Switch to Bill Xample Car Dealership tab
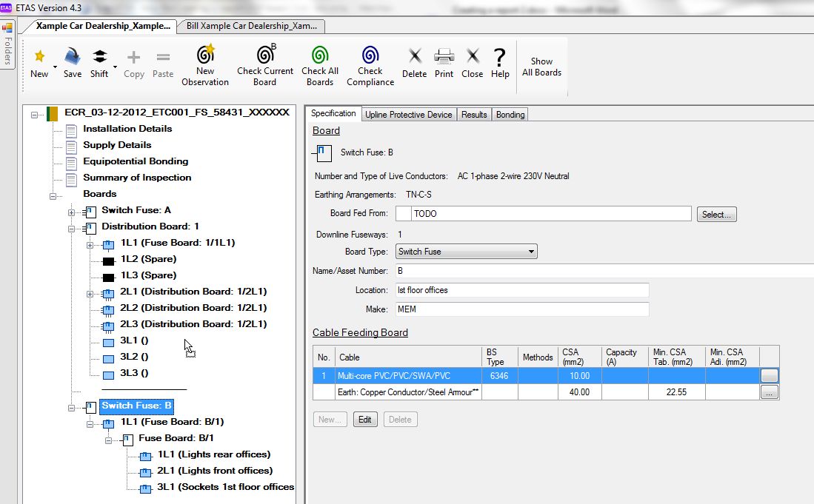The image size is (814, 504). 252,26
